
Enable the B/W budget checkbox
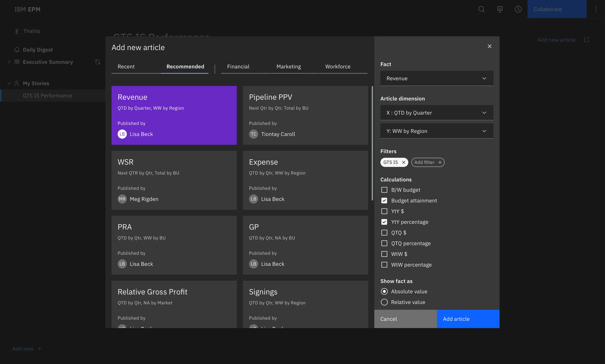[384, 190]
